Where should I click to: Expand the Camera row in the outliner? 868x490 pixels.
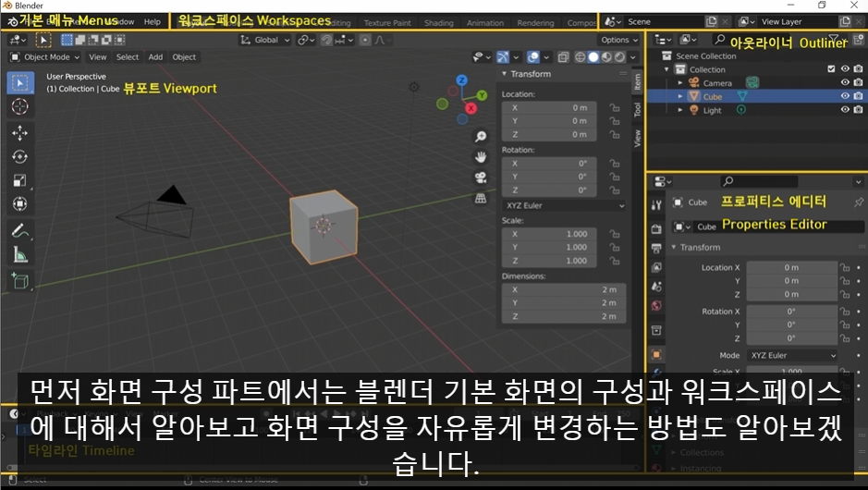click(x=680, y=83)
